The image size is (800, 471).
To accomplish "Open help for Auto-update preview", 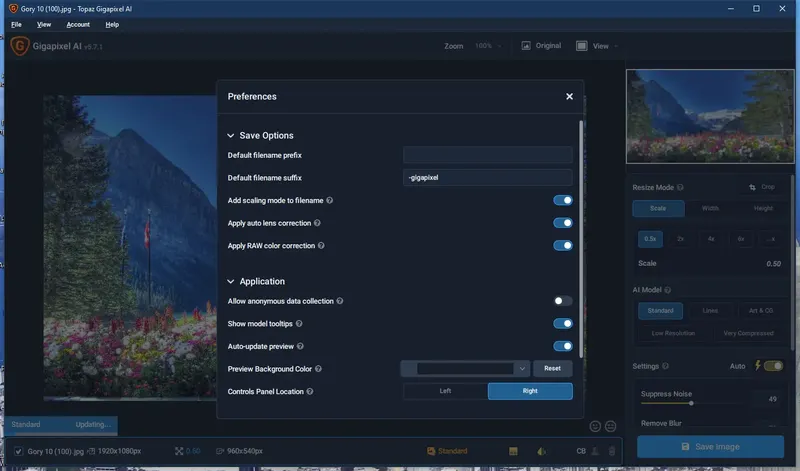I will point(300,346).
